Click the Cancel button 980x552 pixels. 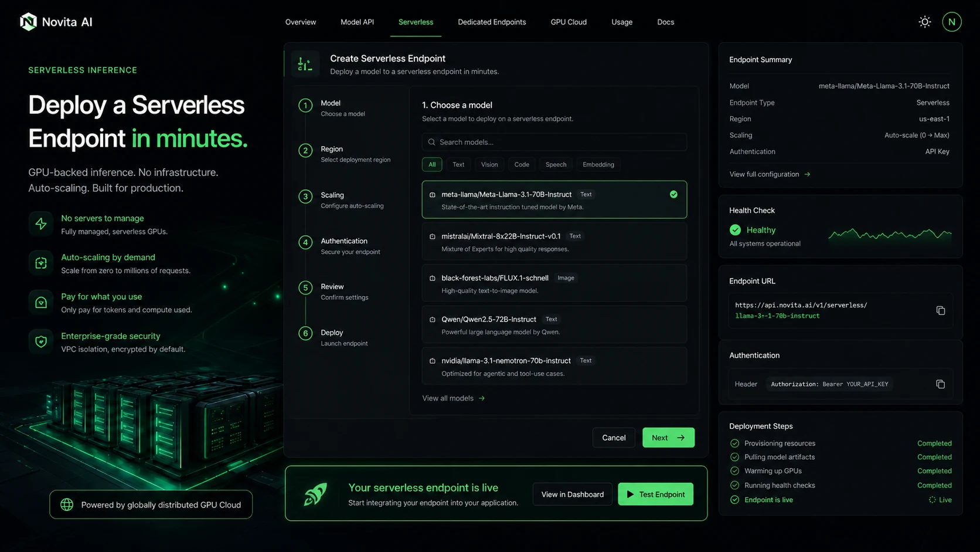click(614, 438)
